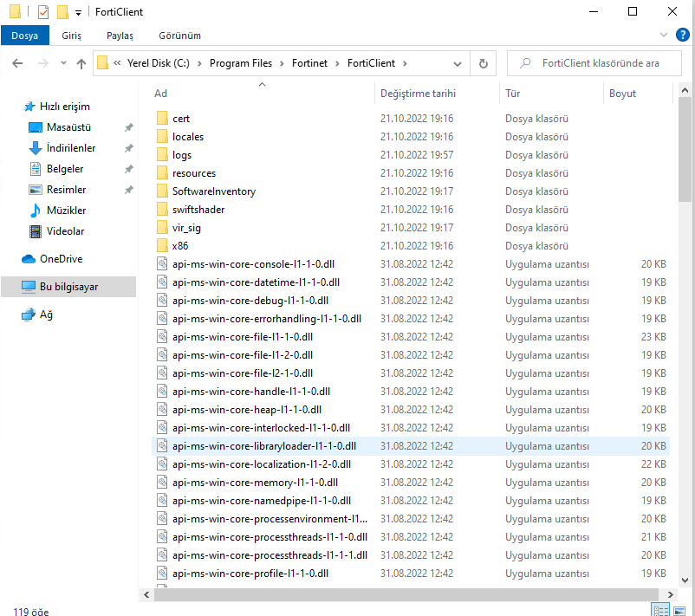Select Bu bilgisayar in navigation pane
This screenshot has width=695, height=616.
coord(68,287)
